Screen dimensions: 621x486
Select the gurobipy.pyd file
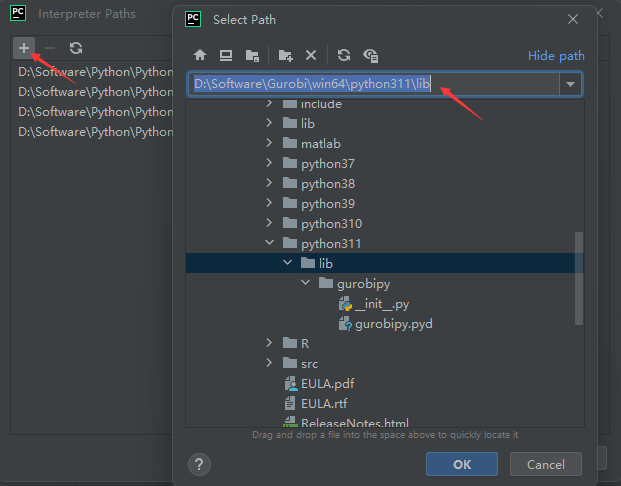click(x=391, y=324)
